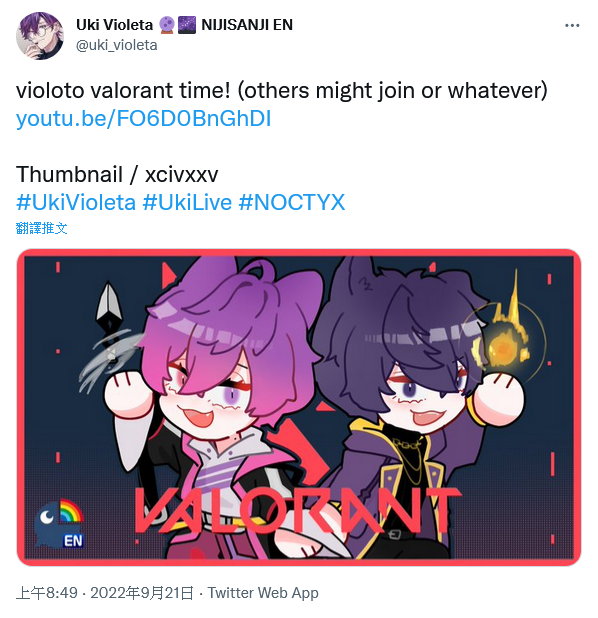Click the 2022年9月21日 date text
Viewport: 598px width, 618px height.
142,593
